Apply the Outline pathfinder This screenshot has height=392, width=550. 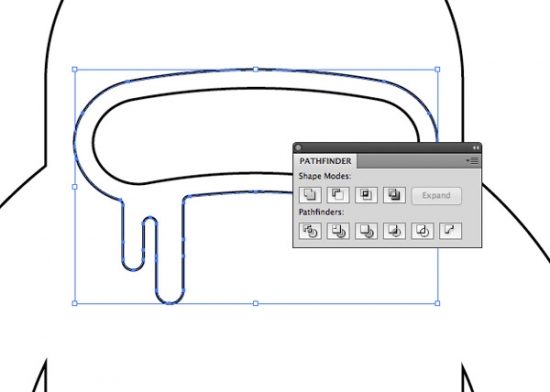(422, 231)
